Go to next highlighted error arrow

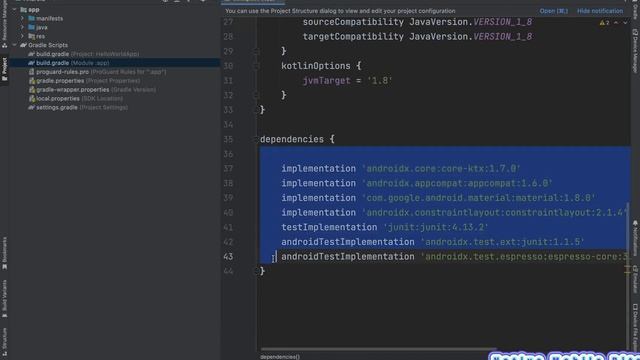[x=625, y=23]
